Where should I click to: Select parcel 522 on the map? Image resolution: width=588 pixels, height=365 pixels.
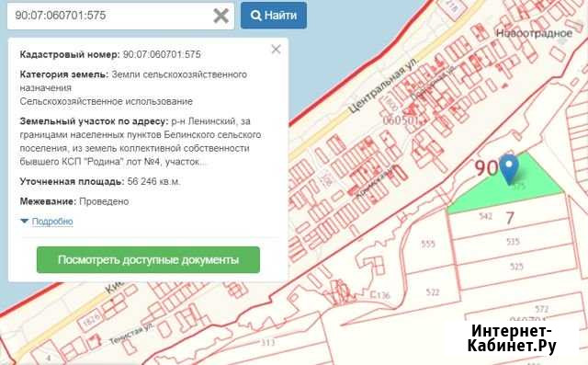(x=433, y=291)
